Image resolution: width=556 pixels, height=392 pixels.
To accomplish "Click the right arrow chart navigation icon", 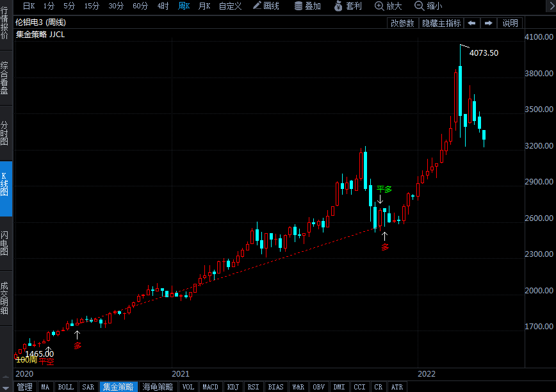I will pos(489,23).
